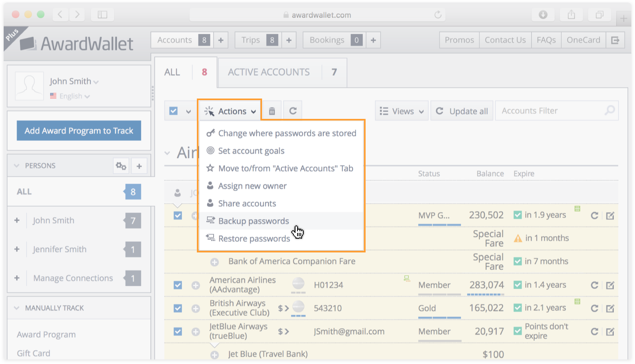The width and height of the screenshot is (635, 364).
Task: Refresh JetBlue Airways trueBlue account
Action: (x=594, y=331)
